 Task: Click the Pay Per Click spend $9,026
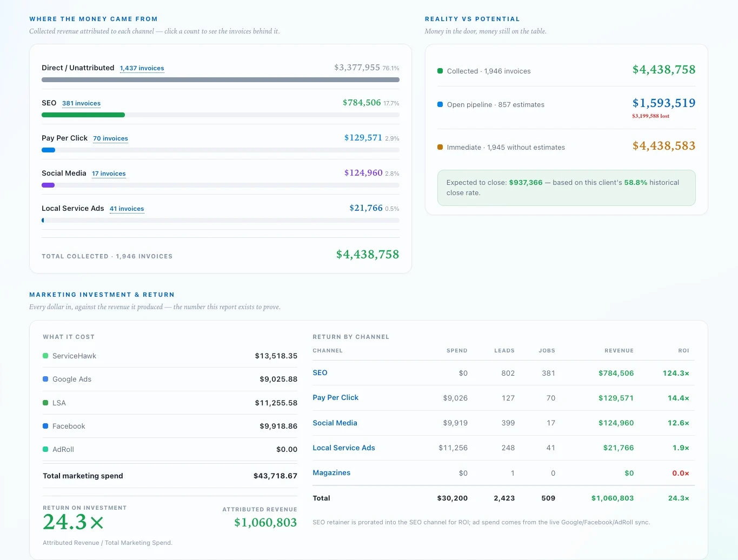(455, 398)
